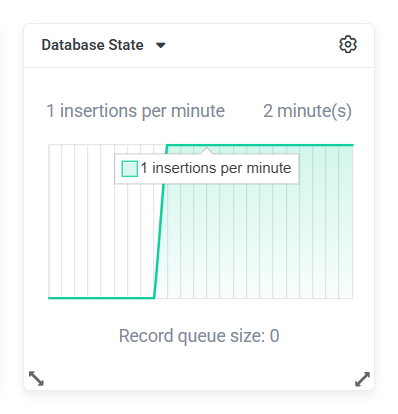Click the chart line's starting point at left edge
Viewport: 398px width, 414px height.
pyautogui.click(x=49, y=298)
